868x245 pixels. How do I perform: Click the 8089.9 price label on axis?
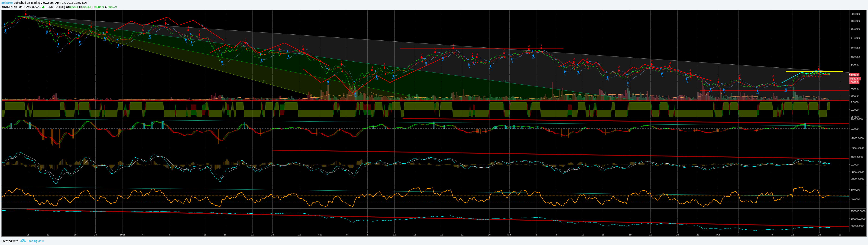click(855, 75)
